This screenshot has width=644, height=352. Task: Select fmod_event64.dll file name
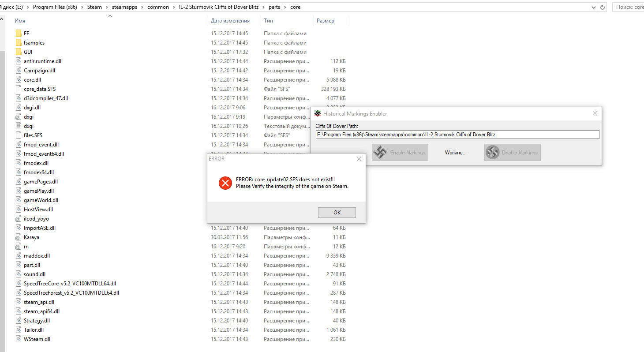click(44, 154)
